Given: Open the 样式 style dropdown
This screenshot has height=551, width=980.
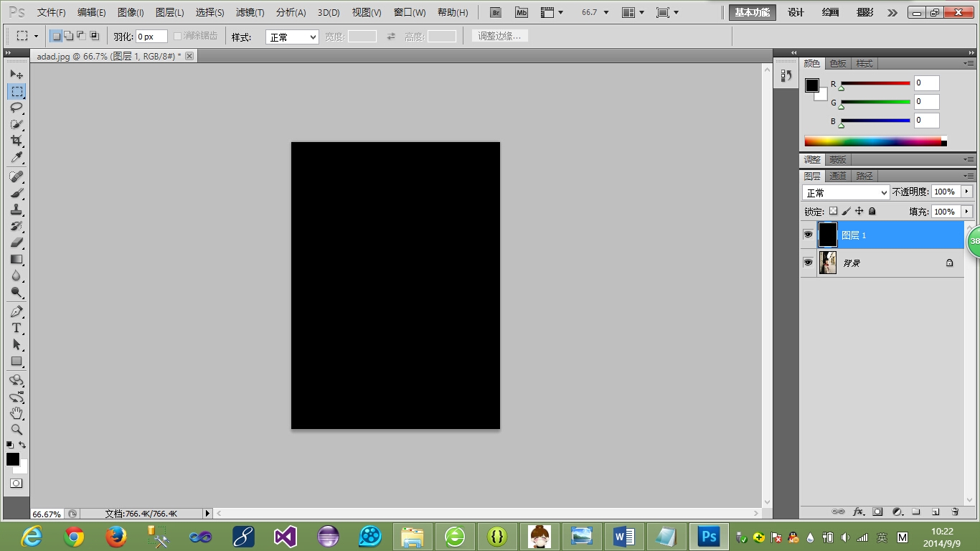Looking at the screenshot, I should point(292,37).
